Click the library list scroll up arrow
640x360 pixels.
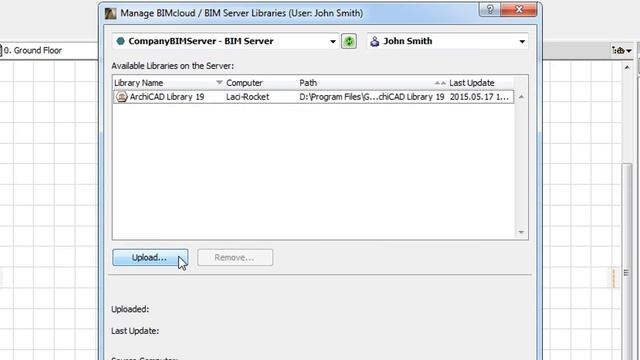click(x=521, y=97)
